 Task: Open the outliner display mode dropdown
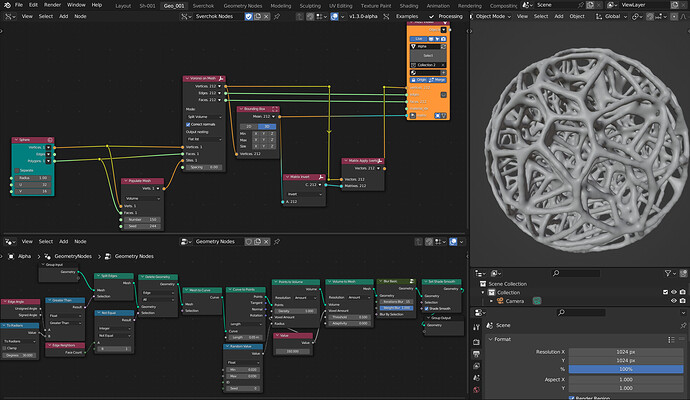tap(481, 273)
